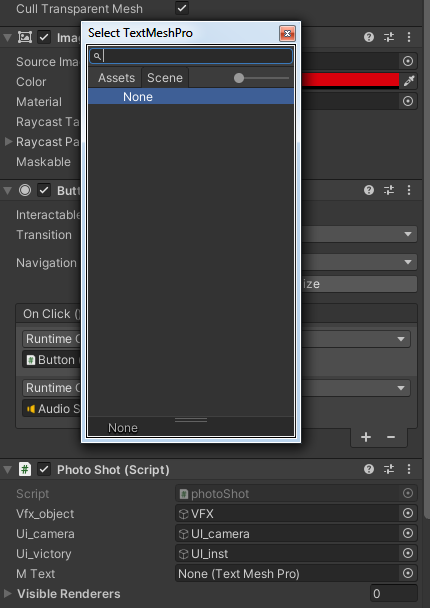Viewport: 430px width, 608px height.
Task: Open the red Color swatch
Action: (350, 81)
